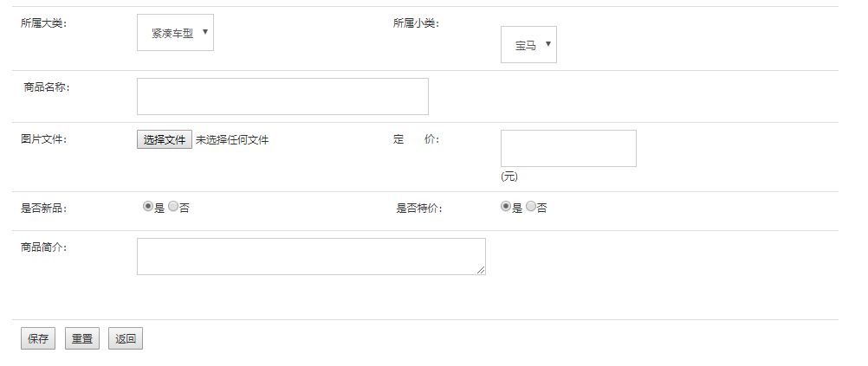Click the 未选择任何文件 file status text
The image size is (868, 366).
tap(232, 140)
